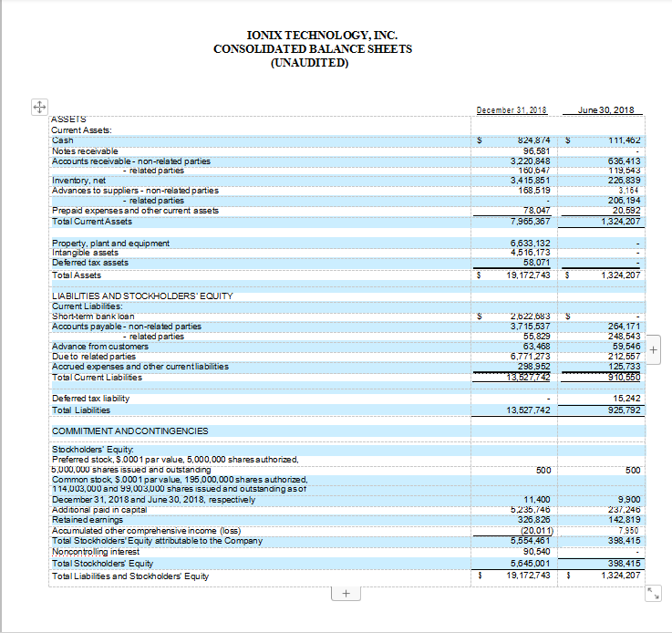
Task: Select the total 7,965,367
Action: (x=530, y=222)
